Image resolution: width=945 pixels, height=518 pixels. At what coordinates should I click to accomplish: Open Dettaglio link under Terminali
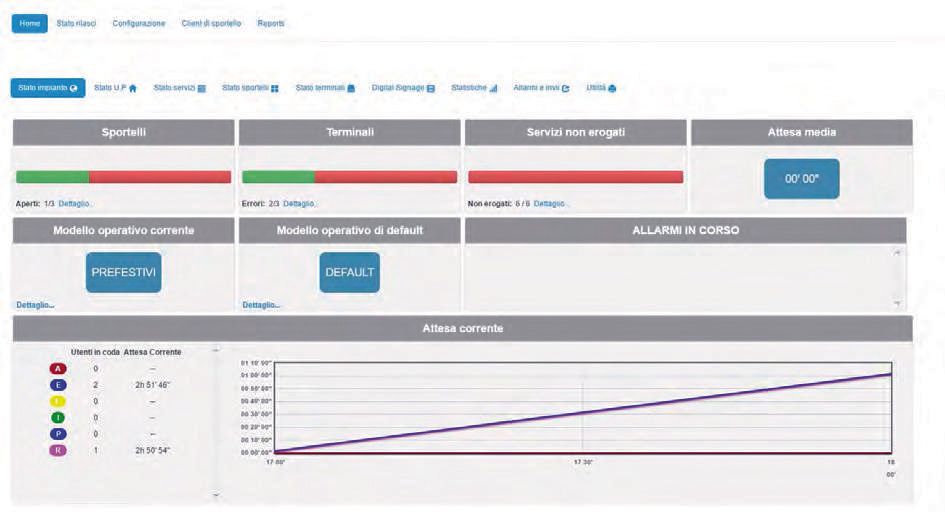[x=300, y=204]
